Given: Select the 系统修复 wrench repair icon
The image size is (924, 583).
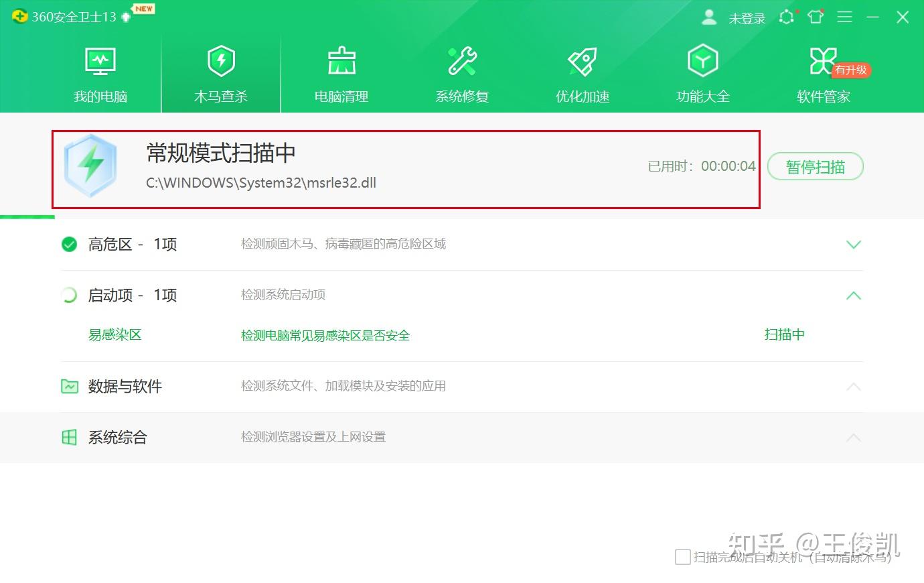Looking at the screenshot, I should 462,60.
